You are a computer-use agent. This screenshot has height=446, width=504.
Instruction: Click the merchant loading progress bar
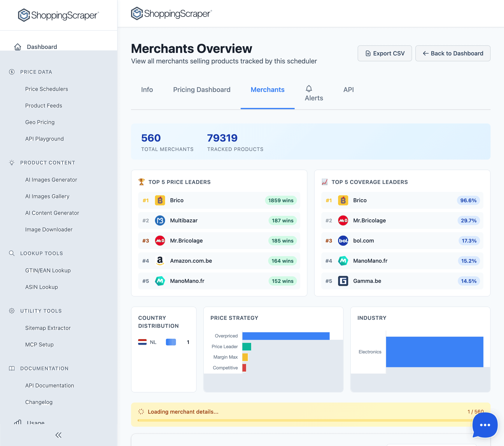click(311, 420)
